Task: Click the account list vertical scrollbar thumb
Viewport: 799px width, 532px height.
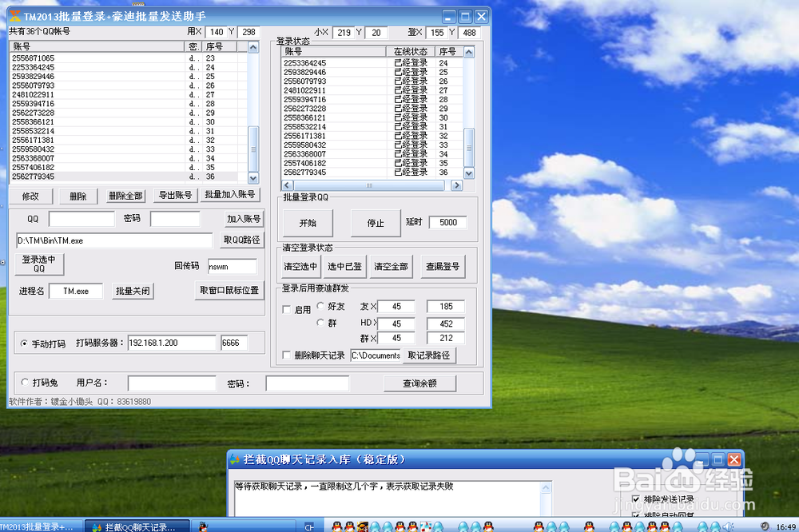Action: click(x=253, y=149)
